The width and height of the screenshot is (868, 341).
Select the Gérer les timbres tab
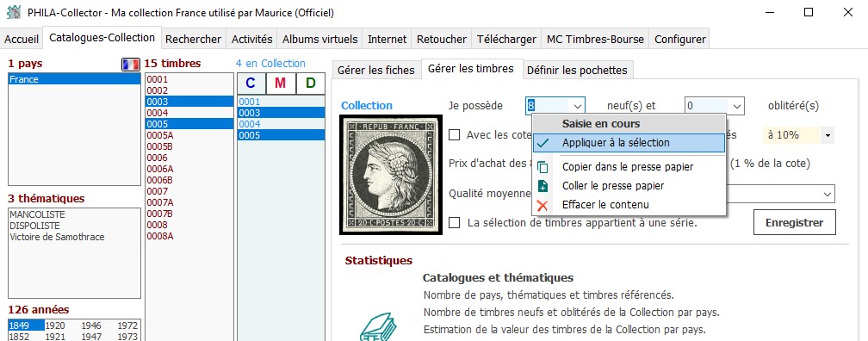pyautogui.click(x=471, y=69)
